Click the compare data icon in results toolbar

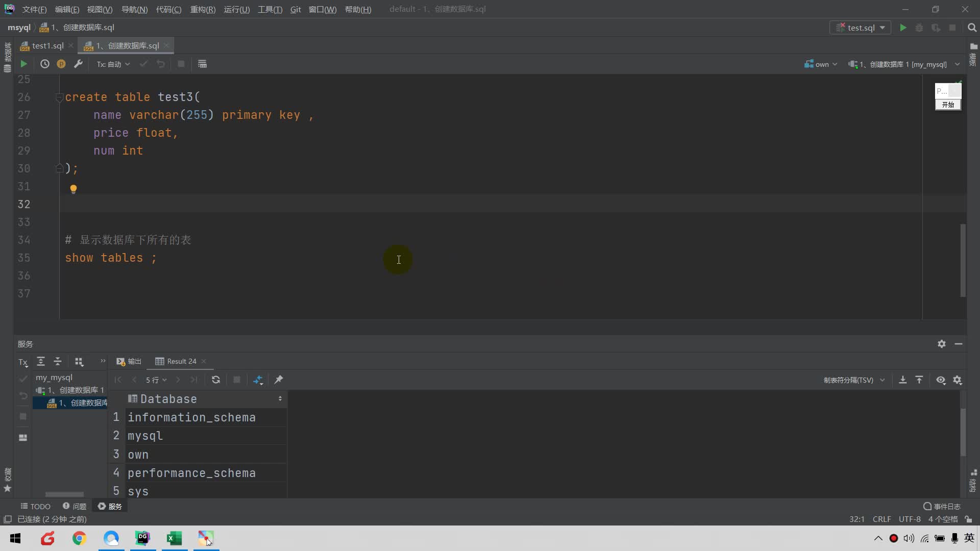[x=258, y=380]
